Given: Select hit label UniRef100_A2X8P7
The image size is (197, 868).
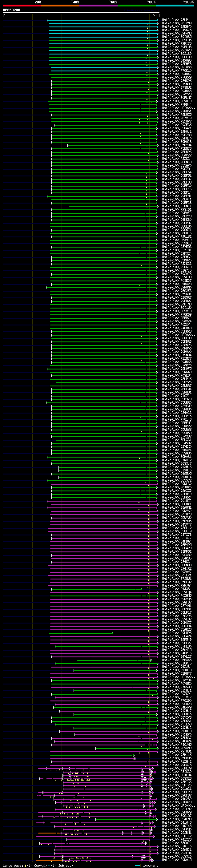Looking at the screenshot, I should [177, 122].
